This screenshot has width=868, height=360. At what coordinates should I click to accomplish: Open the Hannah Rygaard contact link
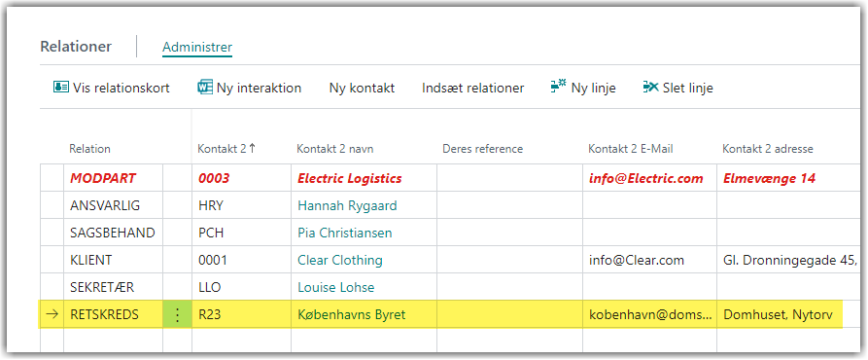pos(347,205)
